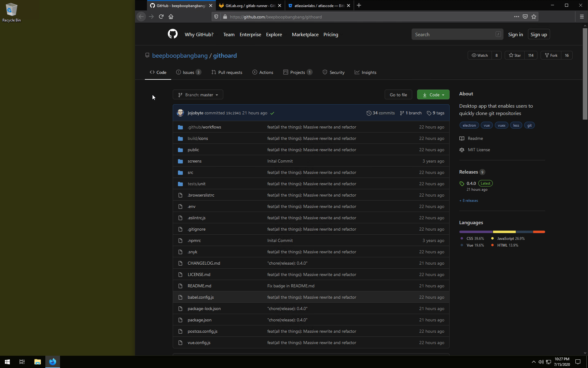Click the Firefox home icon
588x368 pixels.
coord(171,17)
